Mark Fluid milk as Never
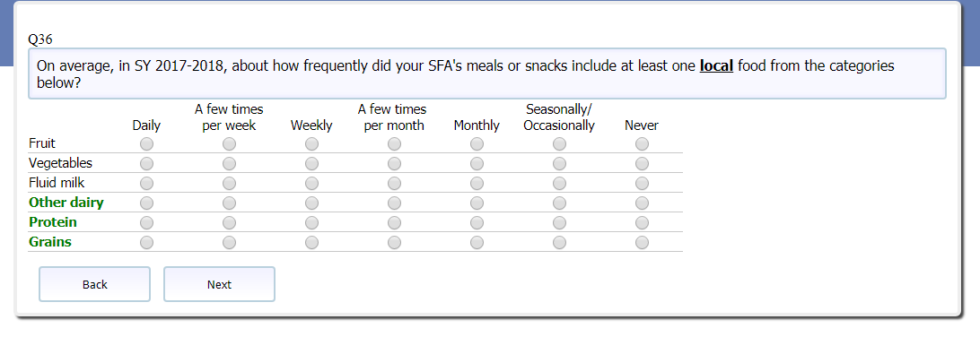Image resolution: width=980 pixels, height=337 pixels. (x=642, y=184)
